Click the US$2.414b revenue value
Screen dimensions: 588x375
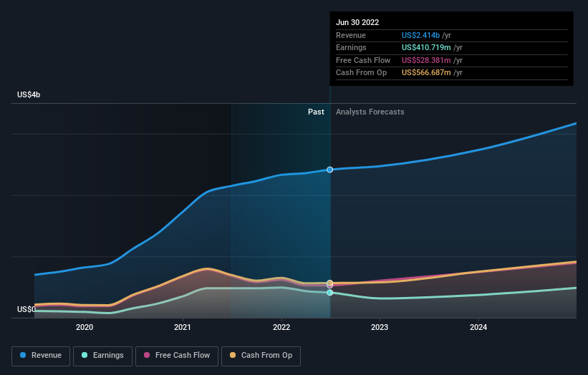(x=420, y=35)
